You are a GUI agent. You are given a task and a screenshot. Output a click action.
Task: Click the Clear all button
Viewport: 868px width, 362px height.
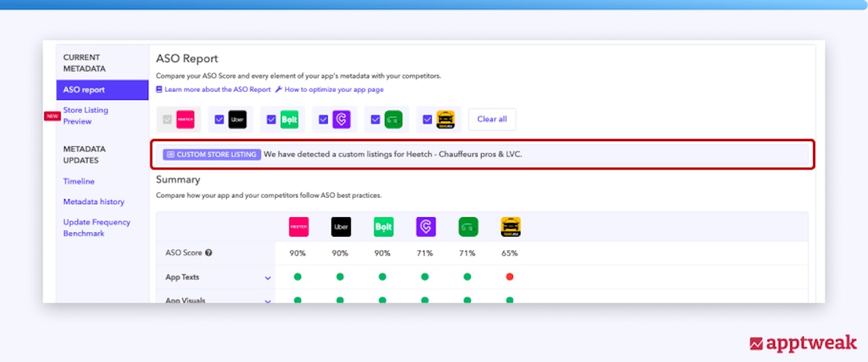pyautogui.click(x=492, y=119)
